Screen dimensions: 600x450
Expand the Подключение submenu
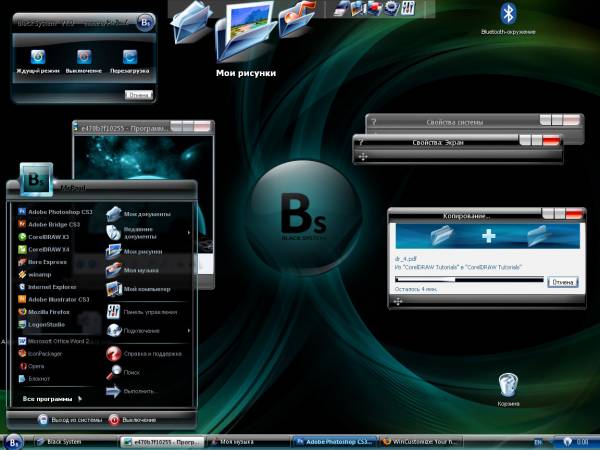tap(140, 330)
